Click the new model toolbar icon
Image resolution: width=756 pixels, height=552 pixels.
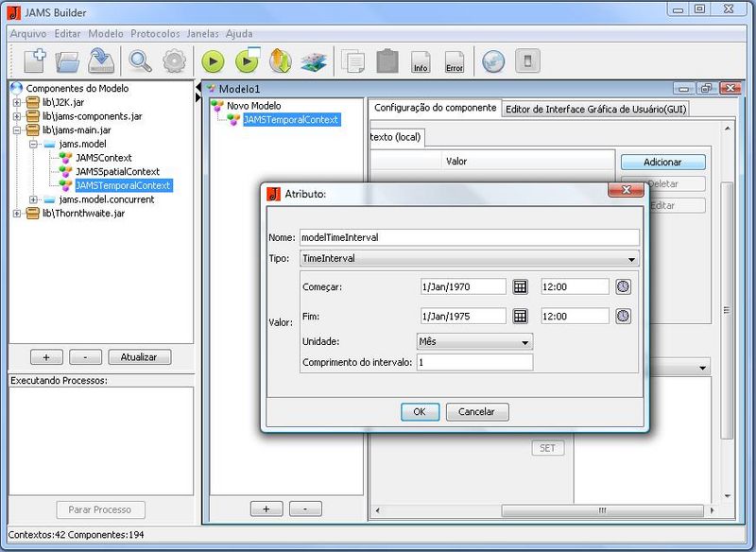[35, 61]
